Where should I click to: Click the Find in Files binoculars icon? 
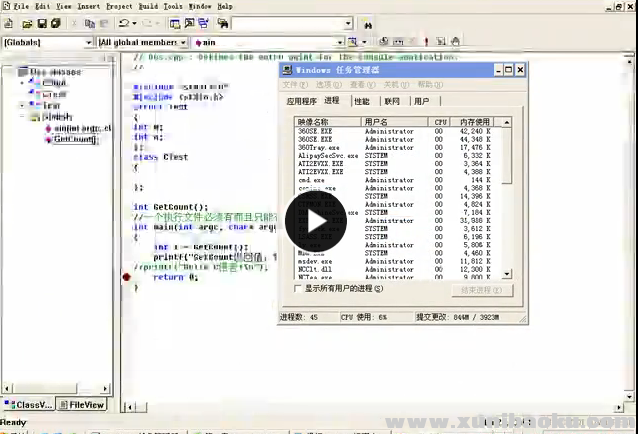tap(368, 22)
